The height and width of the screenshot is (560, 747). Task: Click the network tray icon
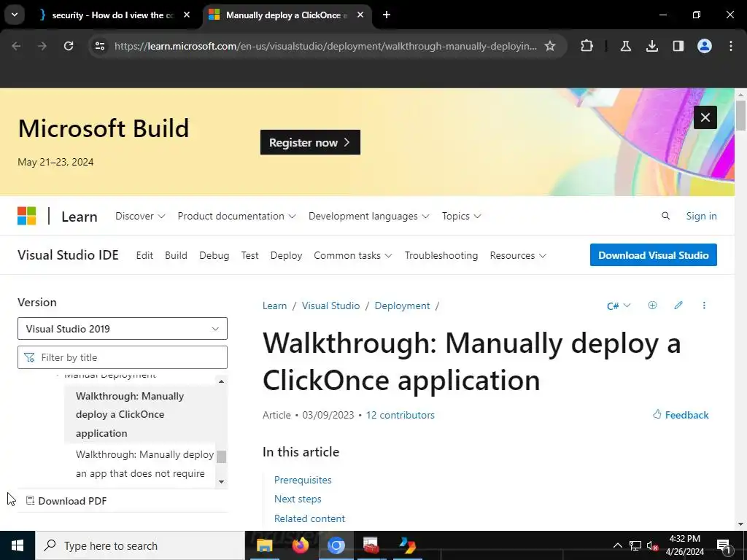635,545
